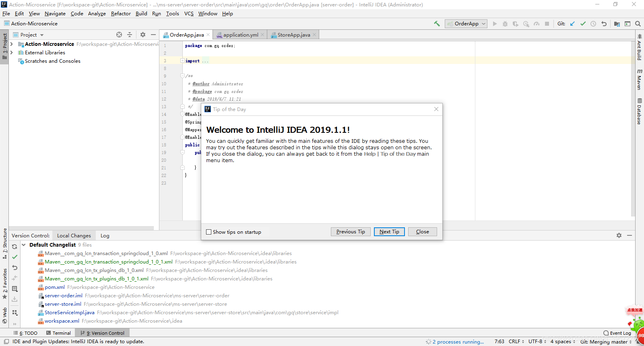Click the locate target icon in Project panel
644x346 pixels.
tap(119, 35)
